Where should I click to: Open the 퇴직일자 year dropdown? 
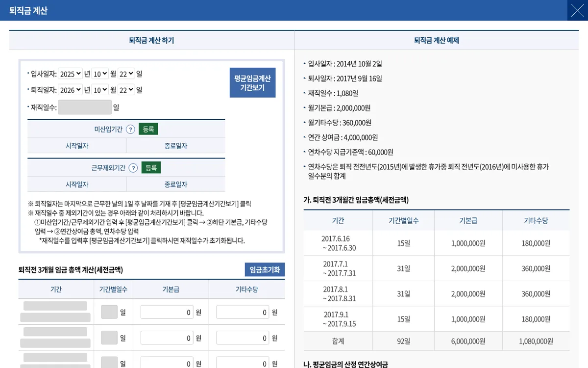click(71, 90)
